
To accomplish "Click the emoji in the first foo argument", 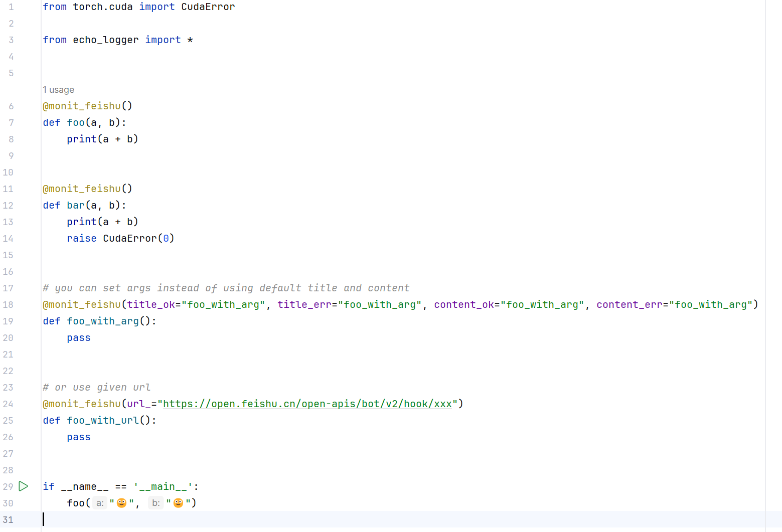I will pyautogui.click(x=121, y=503).
